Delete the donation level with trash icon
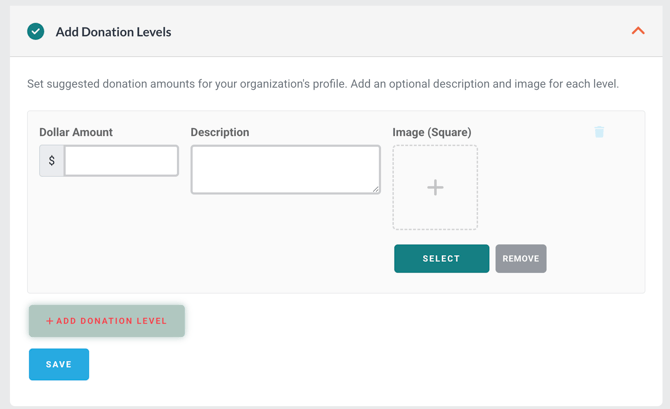Viewport: 670px width, 409px height. click(x=599, y=132)
